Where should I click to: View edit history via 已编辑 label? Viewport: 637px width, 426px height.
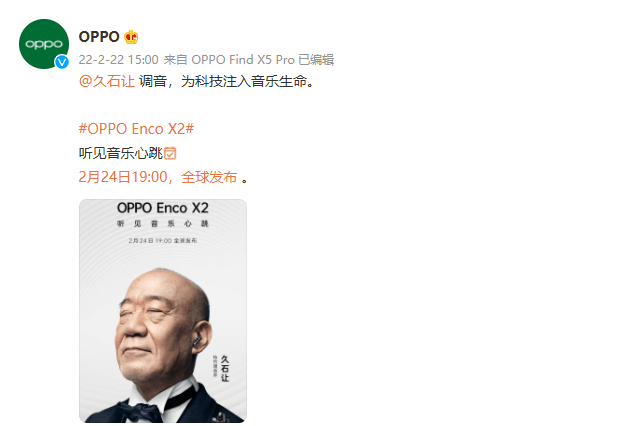click(316, 60)
